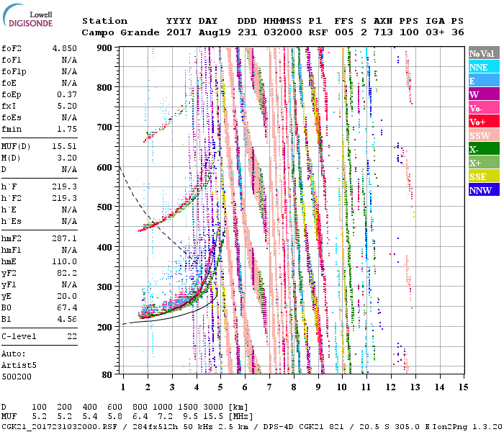The image size is (504, 432).
Task: Select the NNW dark blue legend swatch
Action: click(x=484, y=189)
